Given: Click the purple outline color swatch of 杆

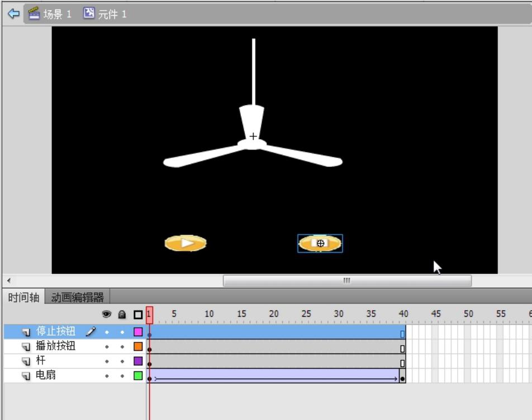Looking at the screenshot, I should [x=138, y=361].
